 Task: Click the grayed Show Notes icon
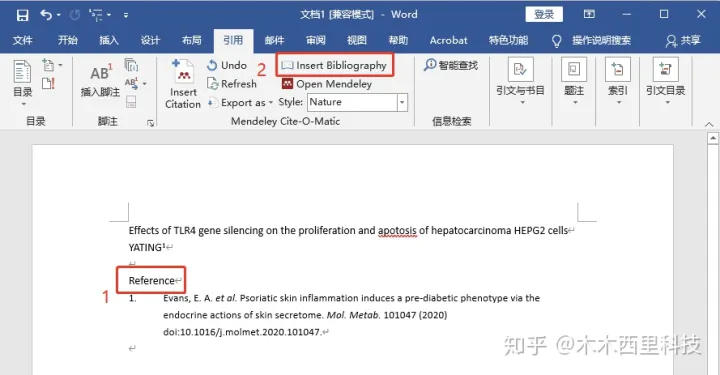(x=131, y=101)
